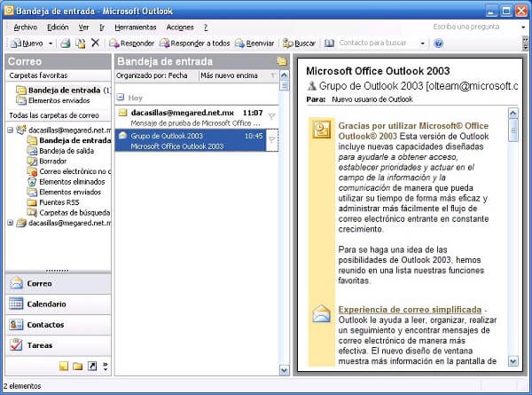Click Reenviar to forward message

pyautogui.click(x=254, y=43)
